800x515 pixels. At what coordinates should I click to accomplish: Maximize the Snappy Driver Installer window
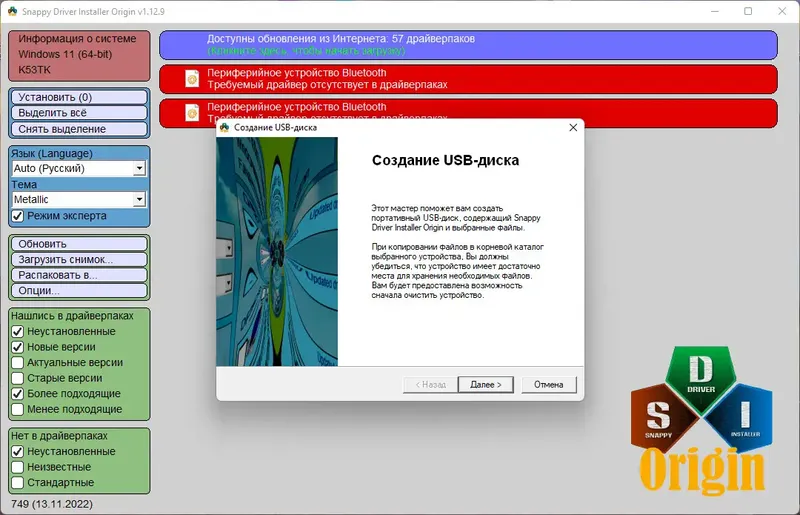[x=748, y=11]
